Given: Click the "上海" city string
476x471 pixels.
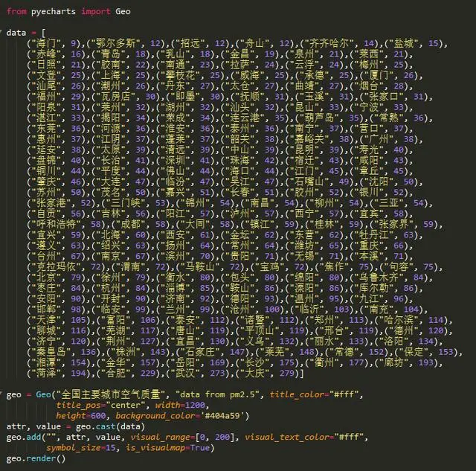Looking at the screenshot, I should [111, 75].
